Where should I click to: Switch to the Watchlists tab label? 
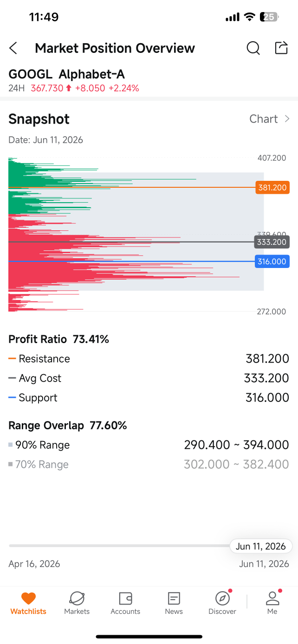pyautogui.click(x=28, y=612)
